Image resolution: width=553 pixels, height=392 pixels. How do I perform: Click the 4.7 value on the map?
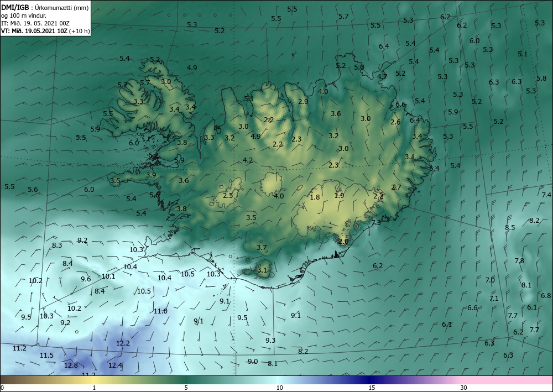point(382,76)
